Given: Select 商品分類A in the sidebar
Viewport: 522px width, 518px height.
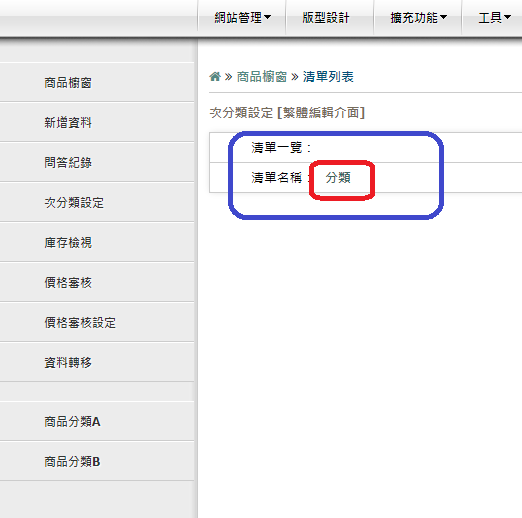Looking at the screenshot, I should [x=97, y=422].
